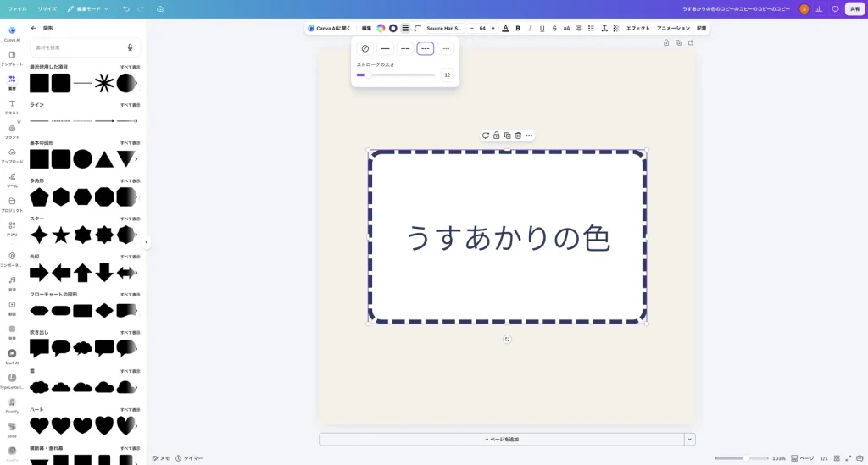Image resolution: width=868 pixels, height=465 pixels.
Task: Expand the add page options chevron
Action: tap(690, 440)
